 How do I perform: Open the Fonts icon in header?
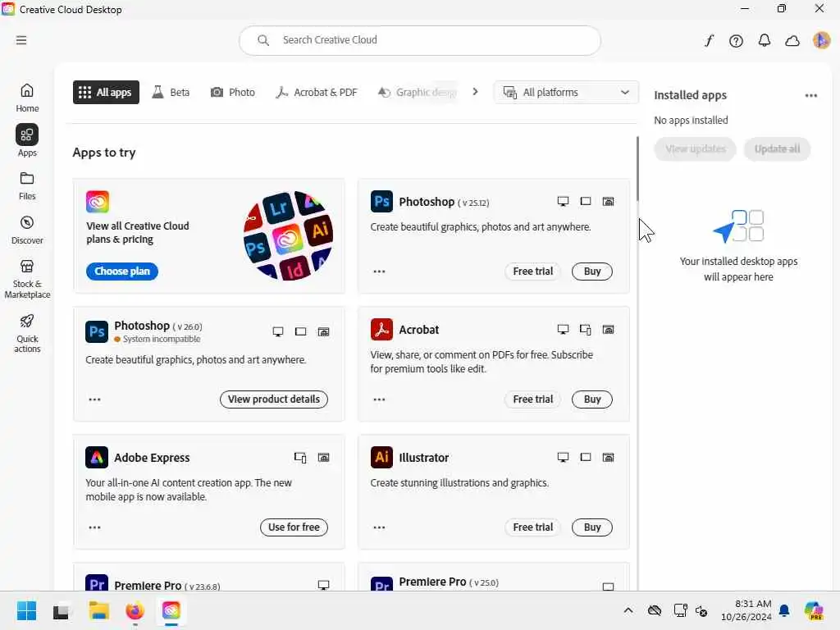pyautogui.click(x=709, y=41)
